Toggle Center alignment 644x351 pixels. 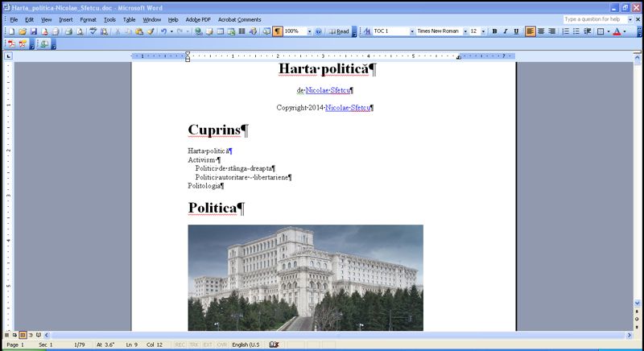coord(541,31)
